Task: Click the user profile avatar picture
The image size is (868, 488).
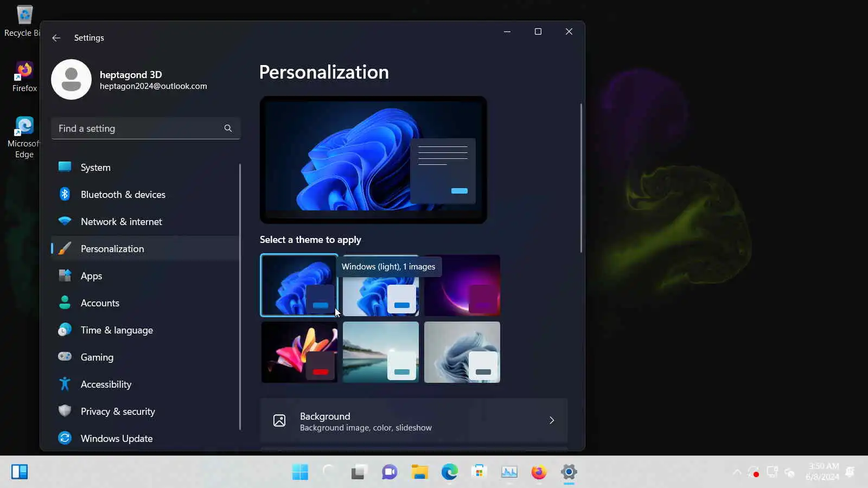Action: click(71, 80)
